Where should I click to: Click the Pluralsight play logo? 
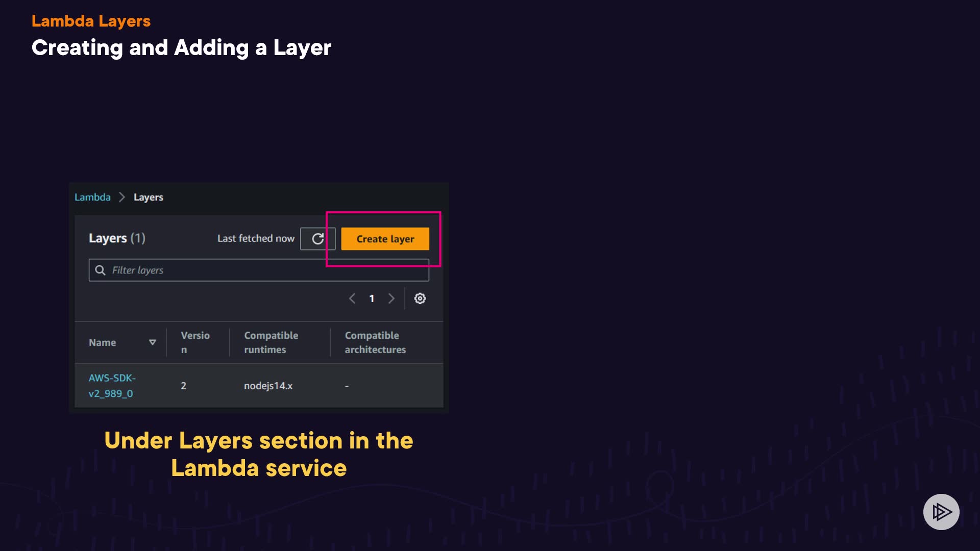[x=941, y=512]
